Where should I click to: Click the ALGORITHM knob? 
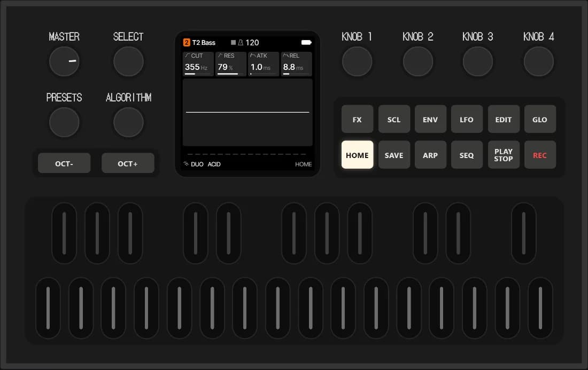(128, 122)
